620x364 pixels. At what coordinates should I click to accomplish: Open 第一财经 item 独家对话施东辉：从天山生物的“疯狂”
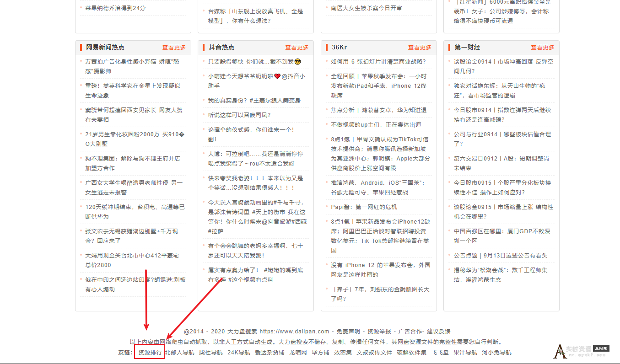[x=499, y=91]
